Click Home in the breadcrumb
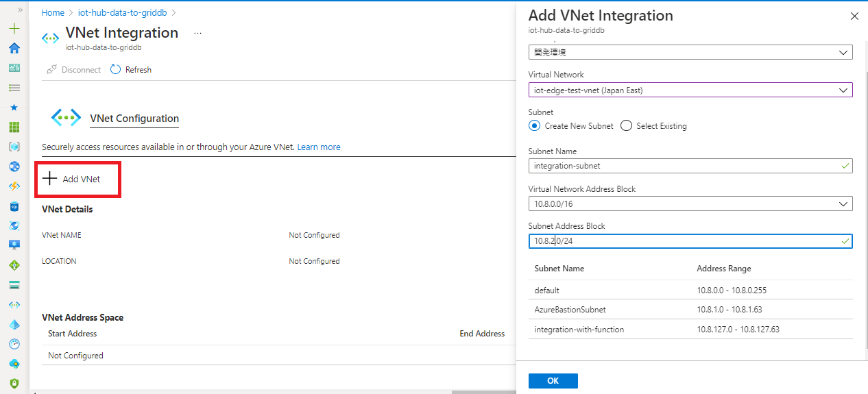The image size is (868, 394). [x=53, y=13]
